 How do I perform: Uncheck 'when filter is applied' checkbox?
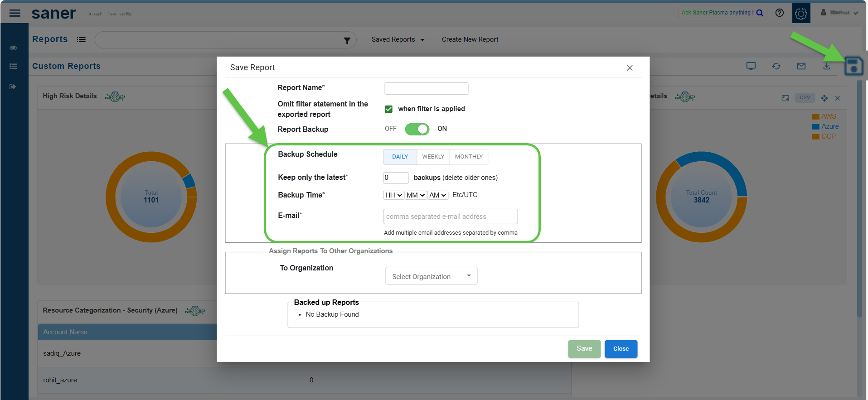click(388, 109)
